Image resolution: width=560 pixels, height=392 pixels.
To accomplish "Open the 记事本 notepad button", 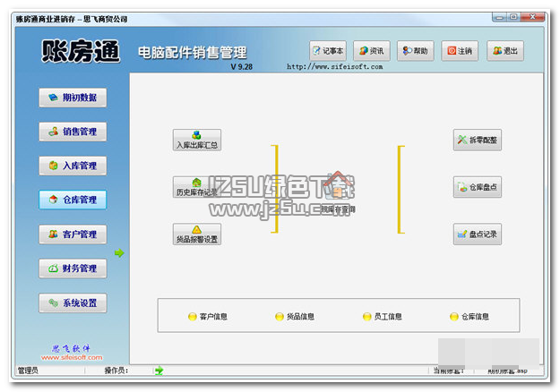I will [x=328, y=51].
